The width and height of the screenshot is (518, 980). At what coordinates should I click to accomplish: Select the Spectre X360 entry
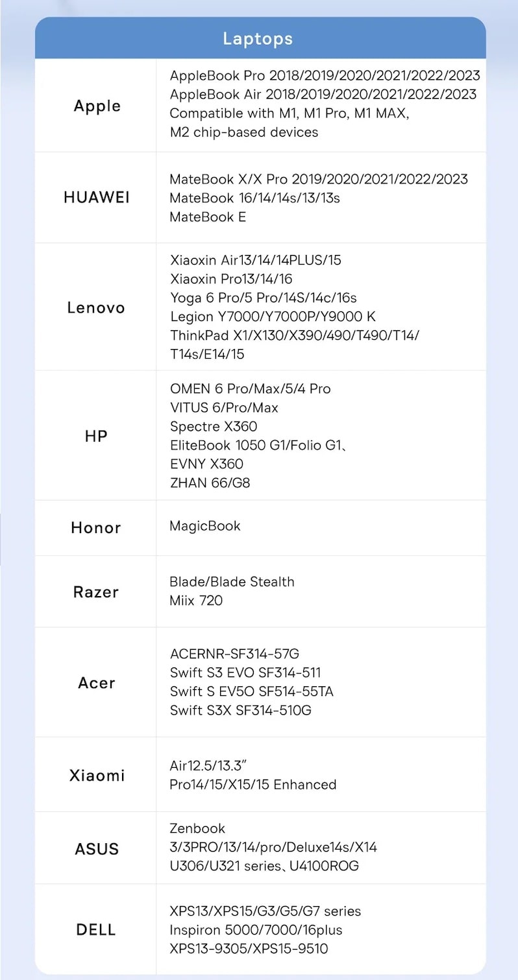point(214,426)
